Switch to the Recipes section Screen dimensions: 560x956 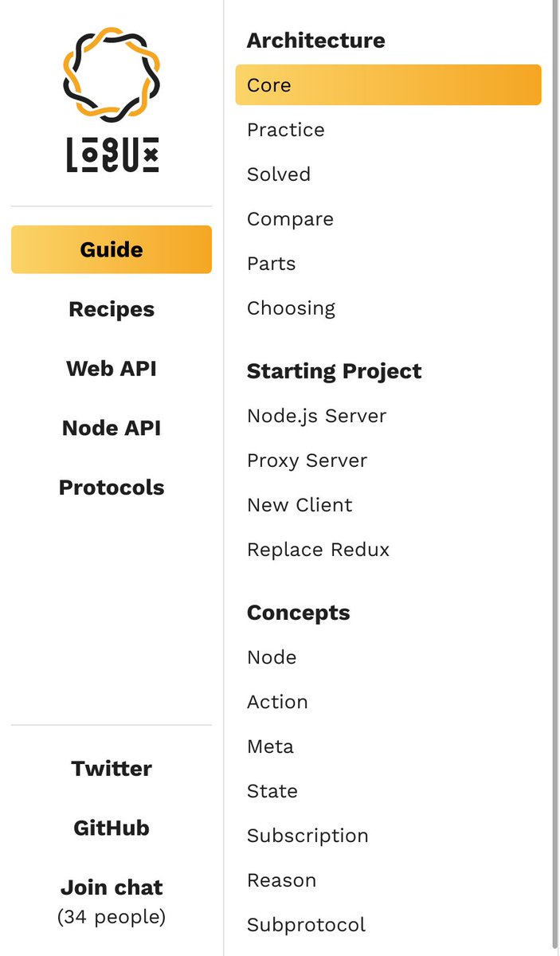(x=112, y=309)
